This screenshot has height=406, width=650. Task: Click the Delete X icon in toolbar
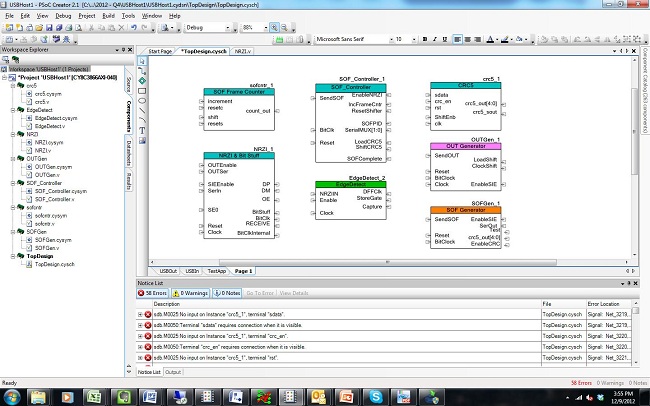coord(121,28)
